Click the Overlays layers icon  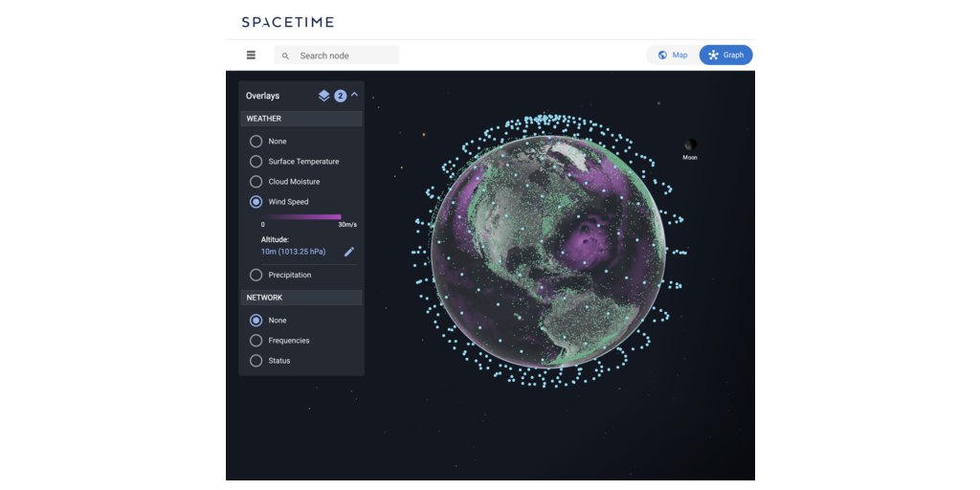tap(324, 96)
